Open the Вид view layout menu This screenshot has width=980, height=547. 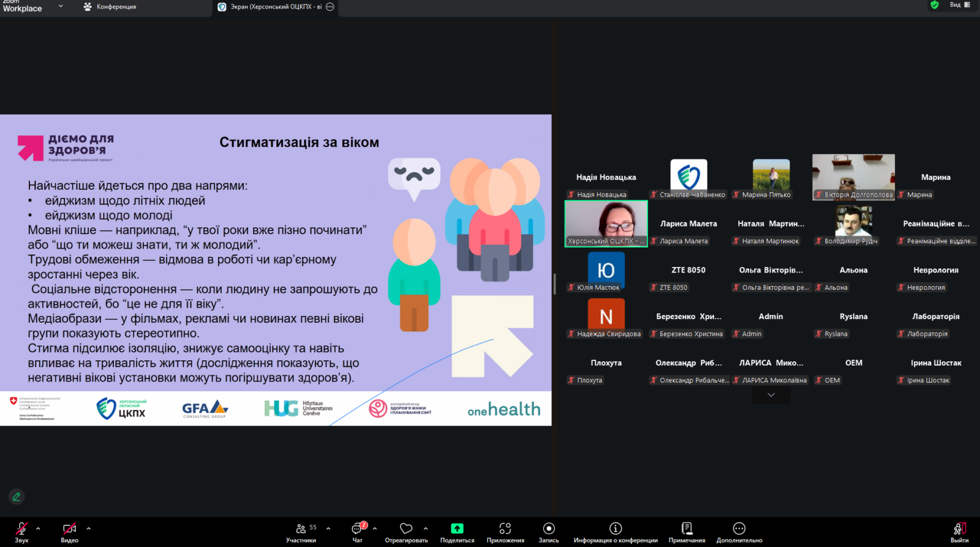pos(959,5)
